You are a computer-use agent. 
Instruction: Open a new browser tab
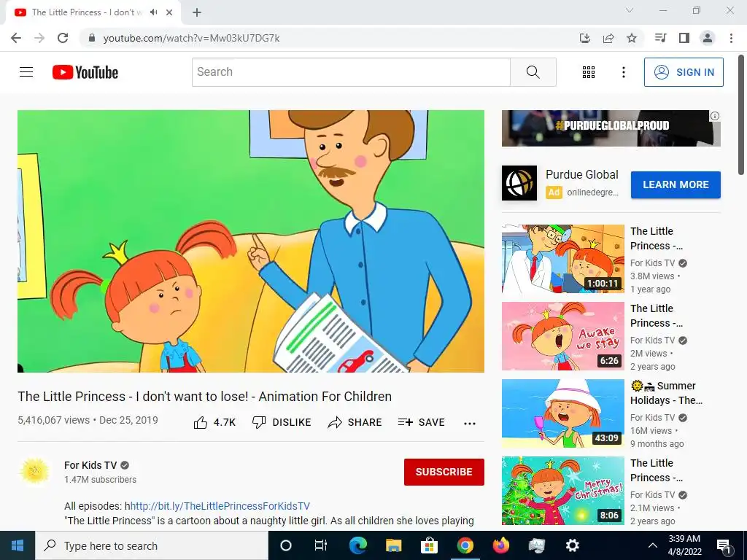point(197,12)
